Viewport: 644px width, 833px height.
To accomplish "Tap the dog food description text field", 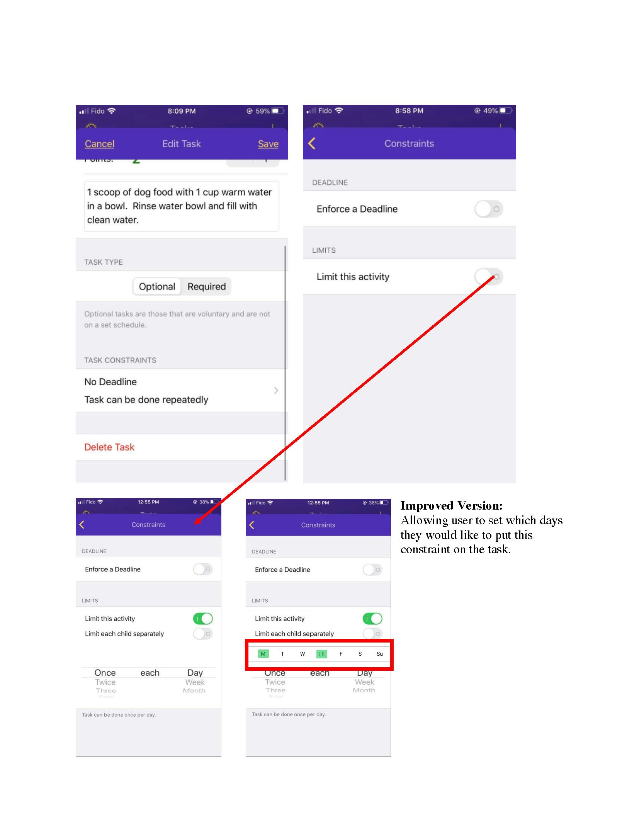I will tap(182, 206).
